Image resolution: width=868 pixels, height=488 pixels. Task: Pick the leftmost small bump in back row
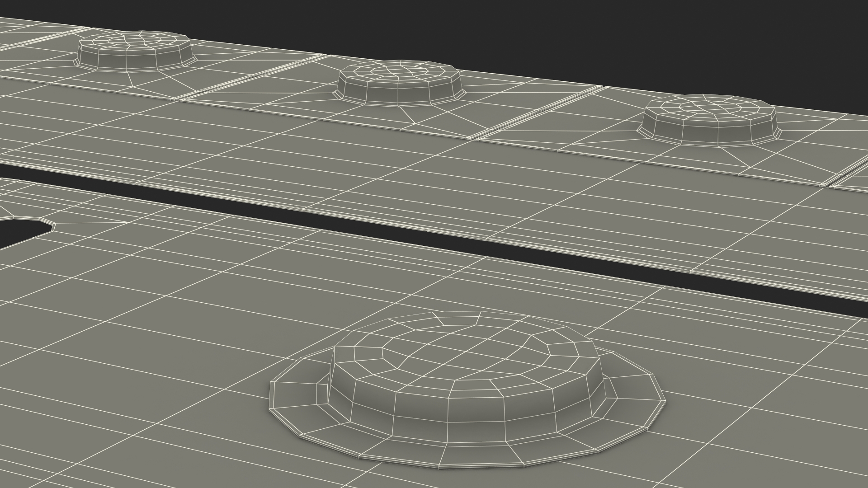(x=136, y=51)
